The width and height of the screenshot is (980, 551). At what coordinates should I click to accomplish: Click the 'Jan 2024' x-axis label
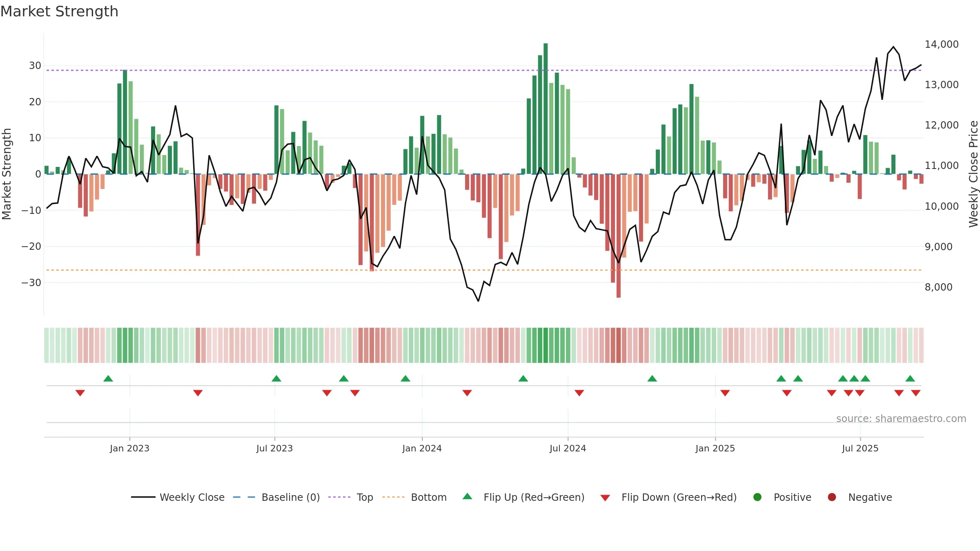pos(422,448)
